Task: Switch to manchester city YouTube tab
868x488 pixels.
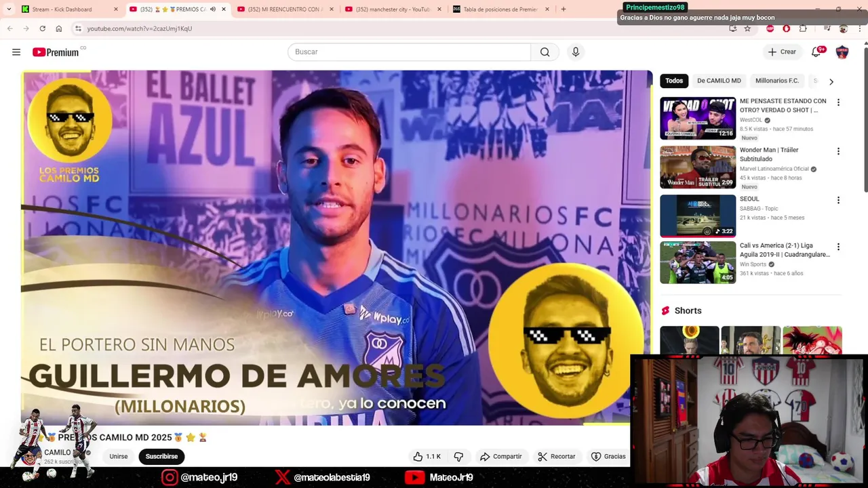Action: (x=393, y=9)
